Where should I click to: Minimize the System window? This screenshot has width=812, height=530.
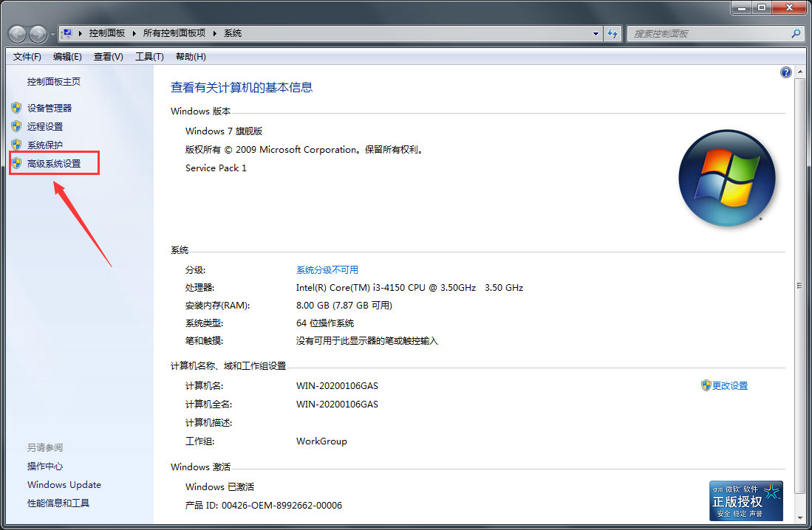pos(742,7)
